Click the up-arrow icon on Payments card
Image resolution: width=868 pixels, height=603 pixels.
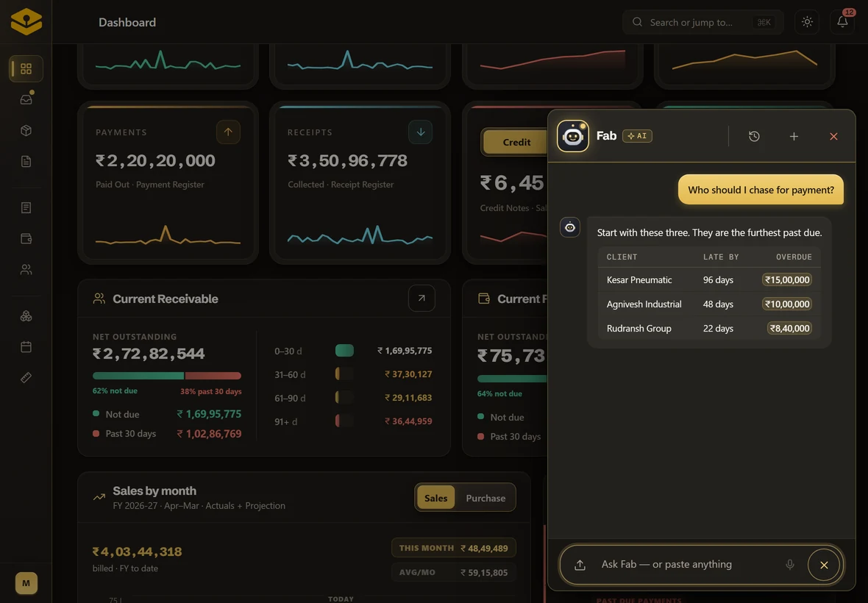click(228, 132)
